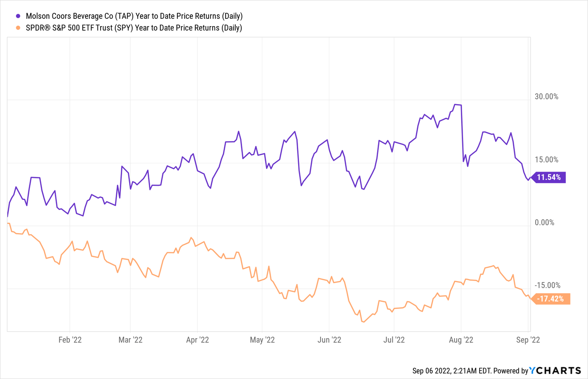Select the Feb '22 x-axis label

71,340
